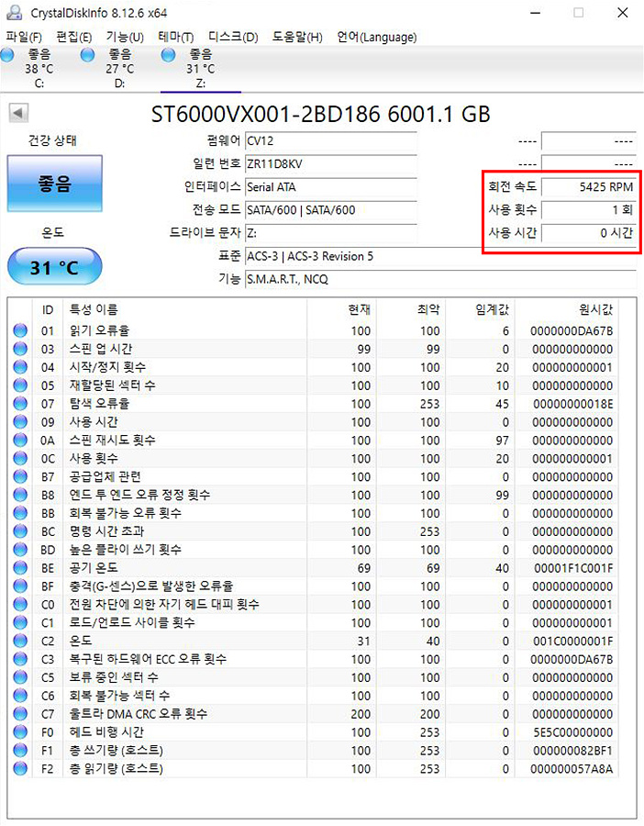Viewport: 644px width, 826px height.
Task: Click the status orb for ID C6 회복 불가능 섹터 수
Action: (x=20, y=696)
